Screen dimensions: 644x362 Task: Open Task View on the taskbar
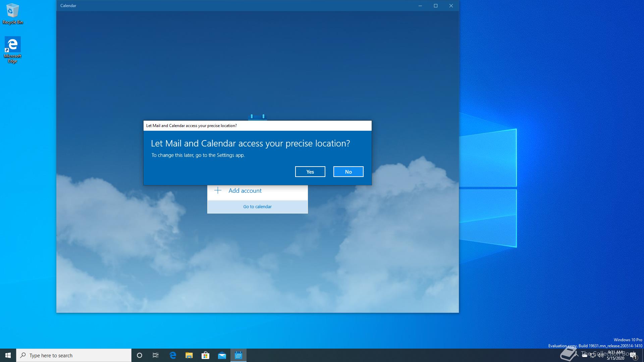coord(156,355)
